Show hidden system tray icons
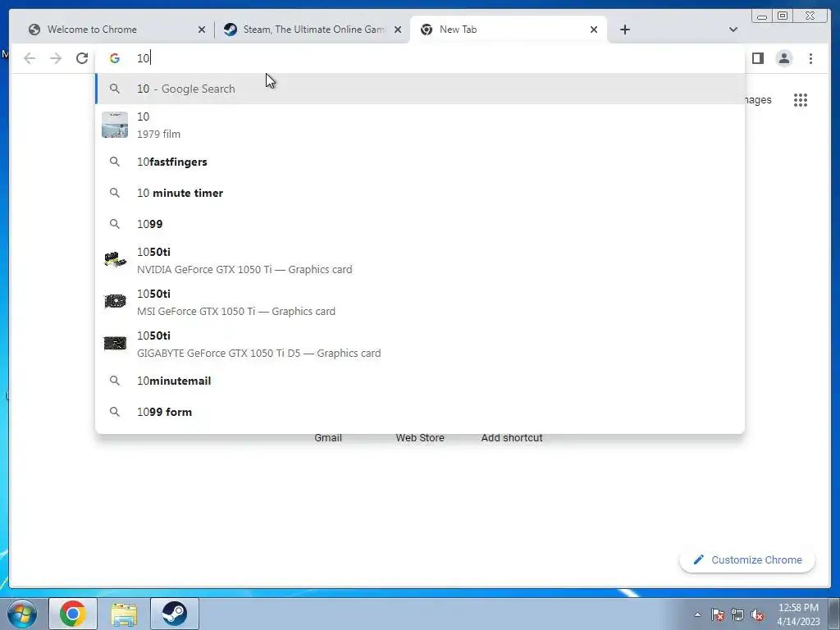Viewport: 840px width, 630px height. tap(697, 614)
